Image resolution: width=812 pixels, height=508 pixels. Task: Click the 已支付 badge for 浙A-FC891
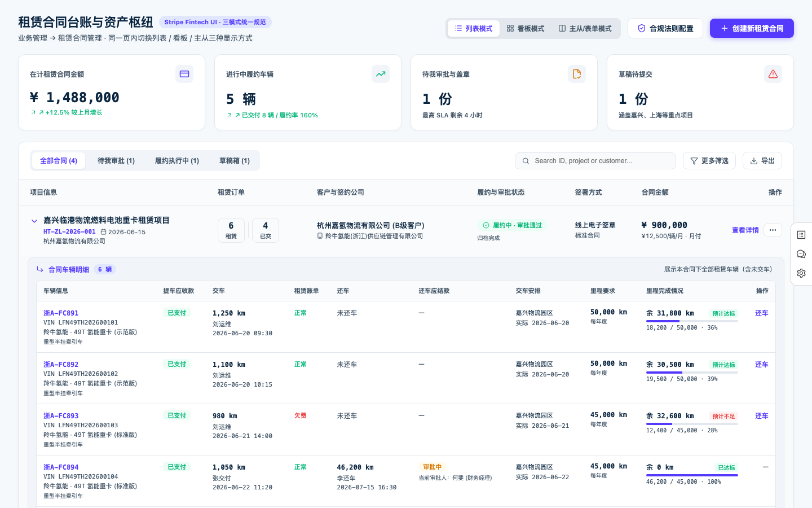click(177, 313)
